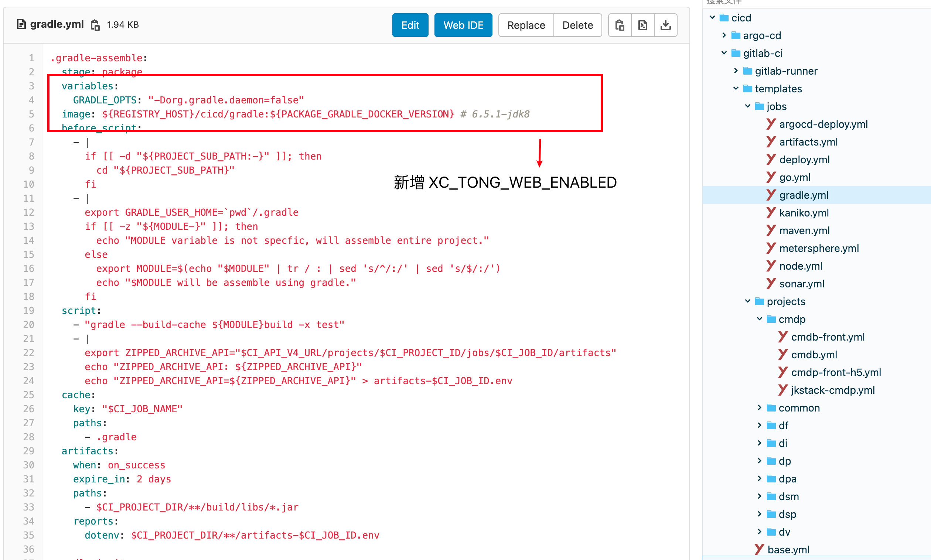Open argocd-deploy.yml in the file tree
931x560 pixels.
click(x=823, y=124)
